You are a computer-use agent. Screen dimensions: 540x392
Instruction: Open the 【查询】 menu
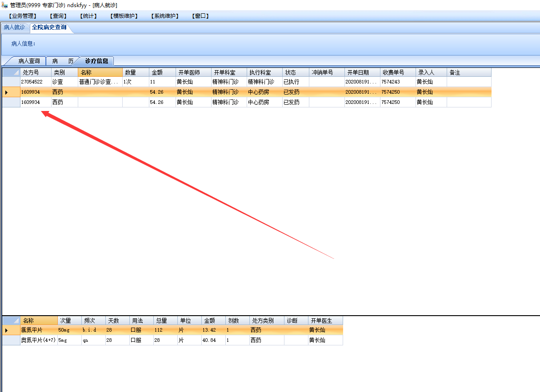(58, 16)
